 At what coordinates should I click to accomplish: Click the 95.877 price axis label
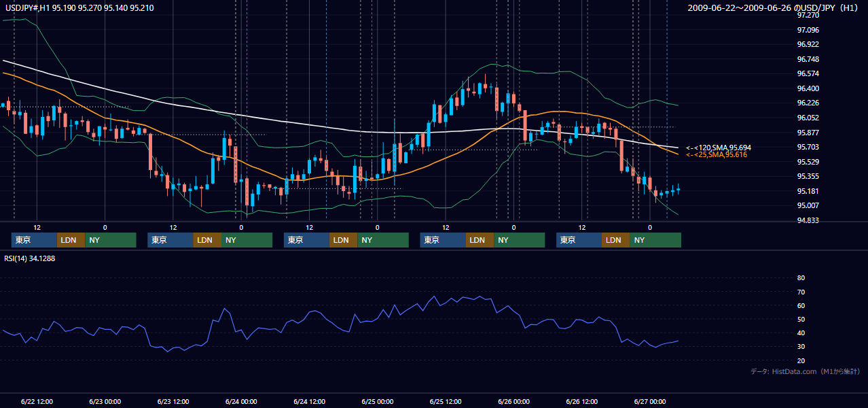pos(808,133)
